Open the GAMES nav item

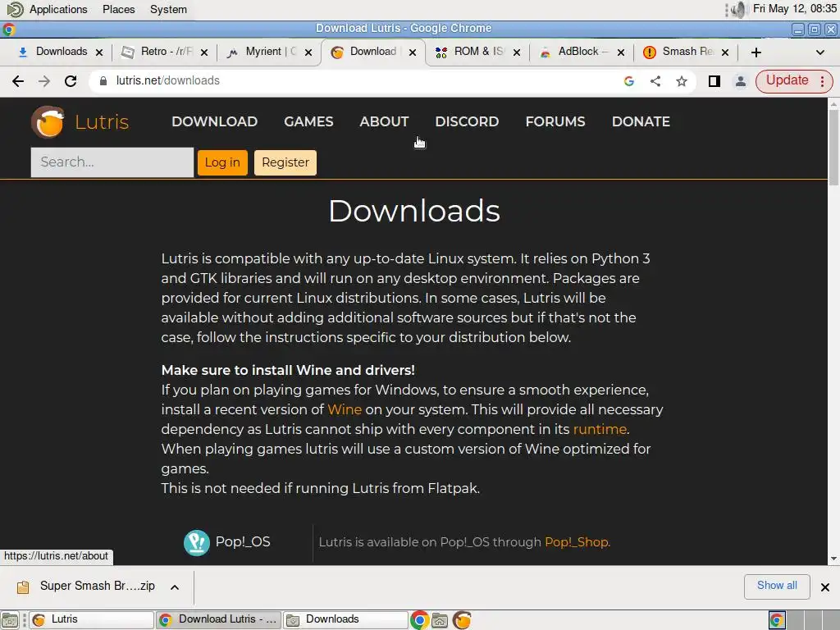point(308,121)
